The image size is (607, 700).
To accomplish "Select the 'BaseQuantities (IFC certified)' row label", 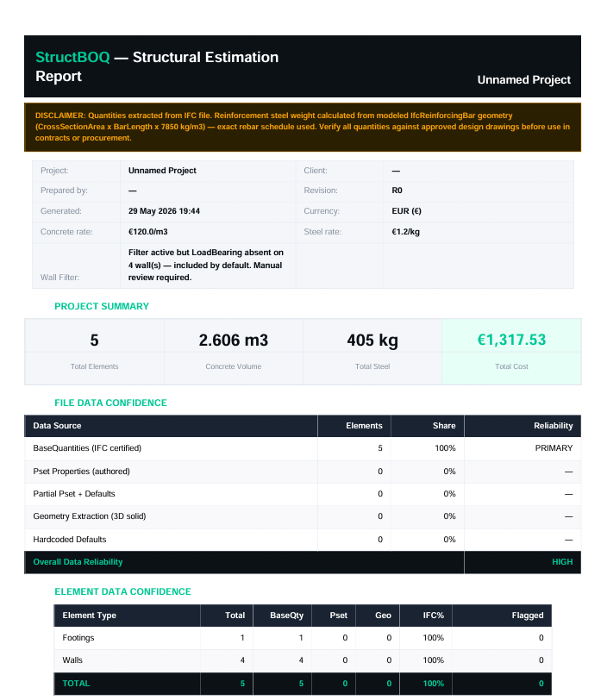I will pyautogui.click(x=87, y=448).
